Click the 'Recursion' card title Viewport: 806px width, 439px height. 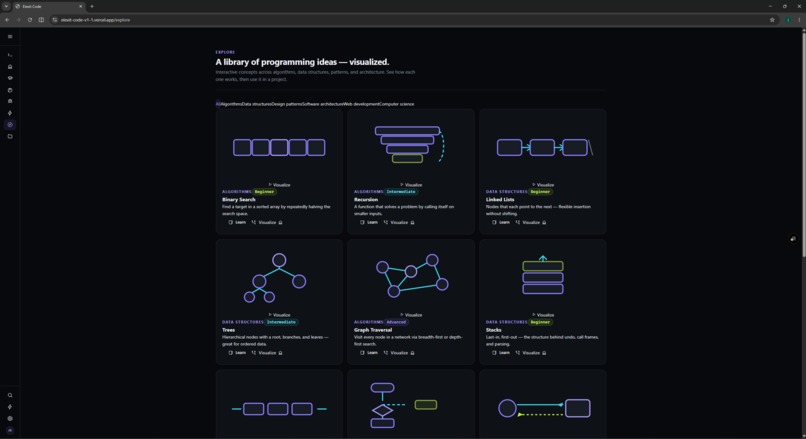[366, 199]
